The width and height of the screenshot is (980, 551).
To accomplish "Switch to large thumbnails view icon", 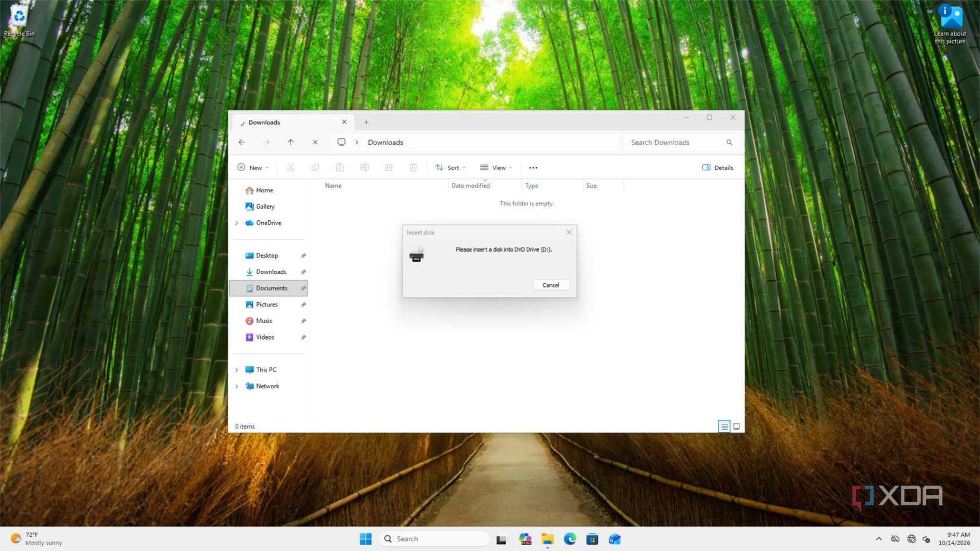I will coord(736,426).
